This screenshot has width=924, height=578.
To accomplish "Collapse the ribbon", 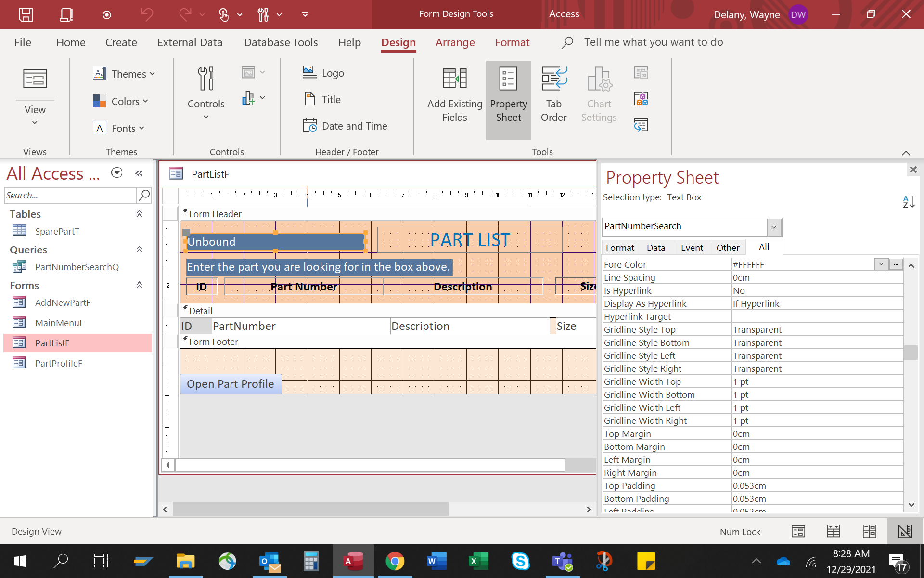I will point(906,153).
